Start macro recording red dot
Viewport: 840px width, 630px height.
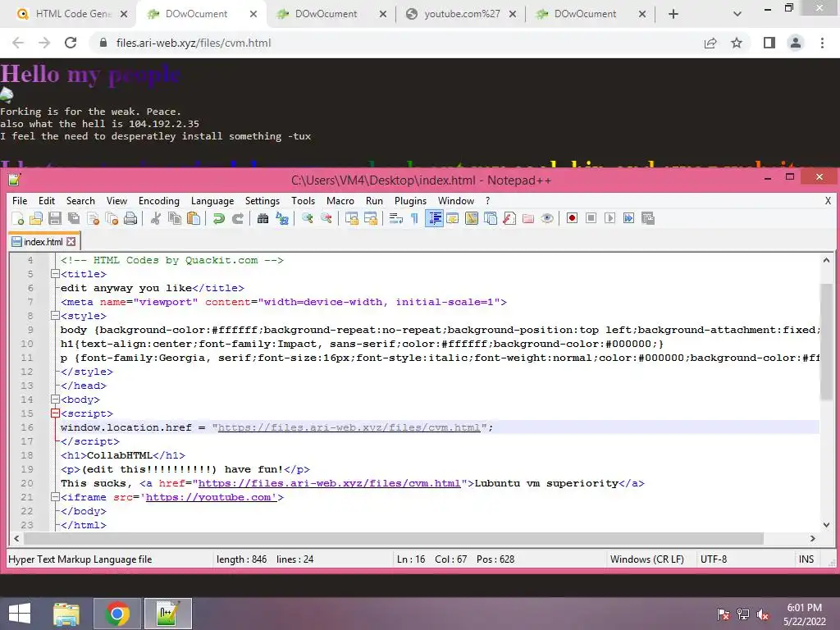point(572,218)
